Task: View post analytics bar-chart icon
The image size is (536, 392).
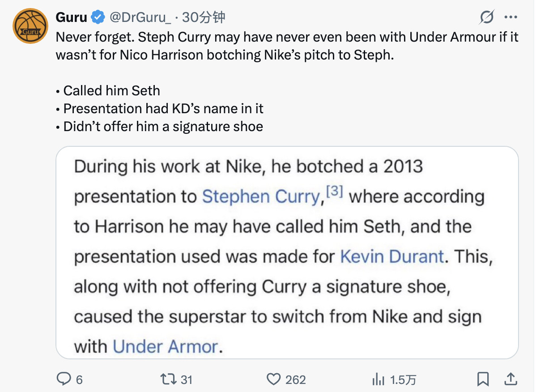Action: 379,379
